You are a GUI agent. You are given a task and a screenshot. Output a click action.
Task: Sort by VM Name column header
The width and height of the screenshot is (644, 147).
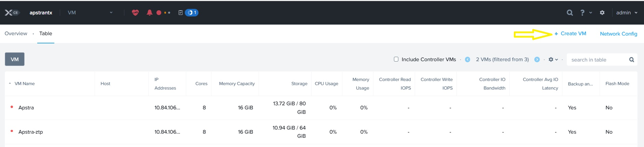(25, 84)
